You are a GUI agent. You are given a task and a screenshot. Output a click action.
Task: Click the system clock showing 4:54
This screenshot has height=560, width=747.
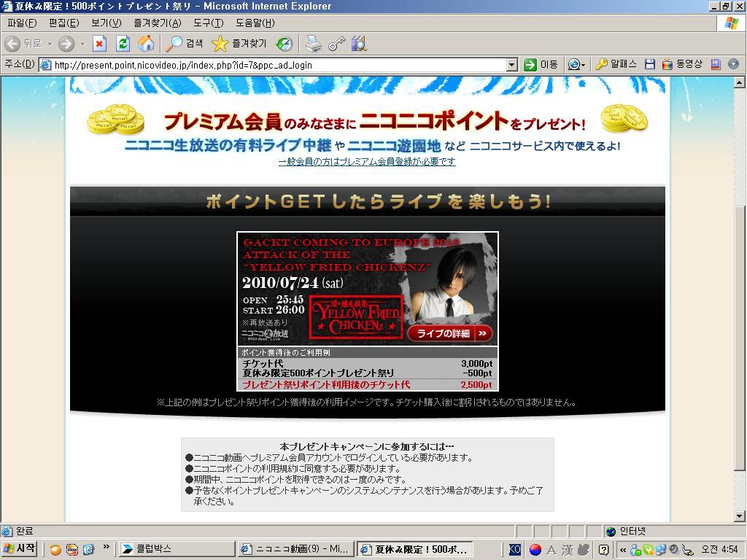pyautogui.click(x=719, y=550)
